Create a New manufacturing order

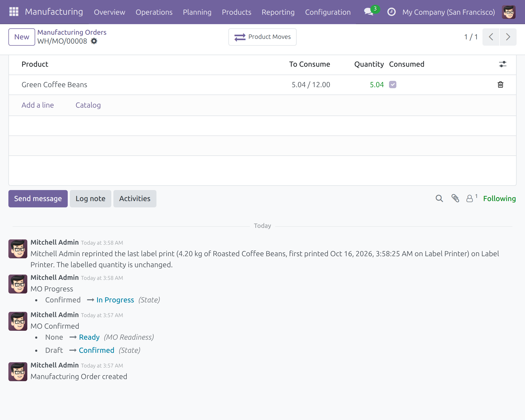[22, 37]
